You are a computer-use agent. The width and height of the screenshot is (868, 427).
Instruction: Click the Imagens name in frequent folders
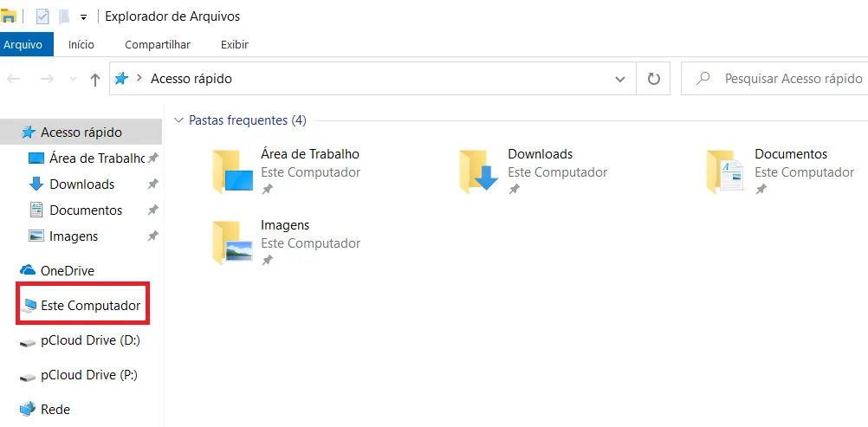[x=285, y=225]
